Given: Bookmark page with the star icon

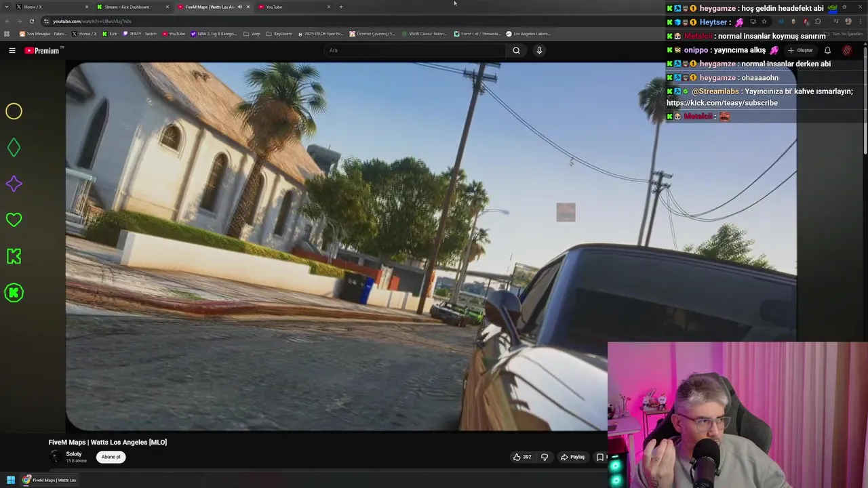Looking at the screenshot, I should coord(764,21).
